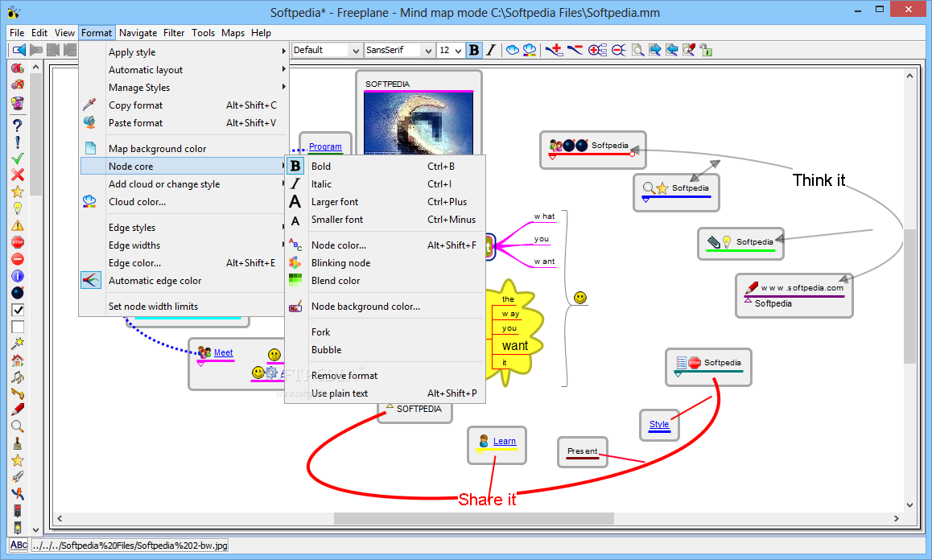
Task: Add the unchecked box icon in sidebar
Action: [x=18, y=327]
